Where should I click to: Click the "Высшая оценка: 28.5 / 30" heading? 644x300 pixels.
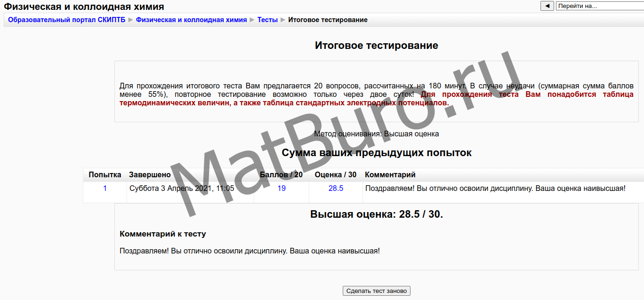(376, 214)
